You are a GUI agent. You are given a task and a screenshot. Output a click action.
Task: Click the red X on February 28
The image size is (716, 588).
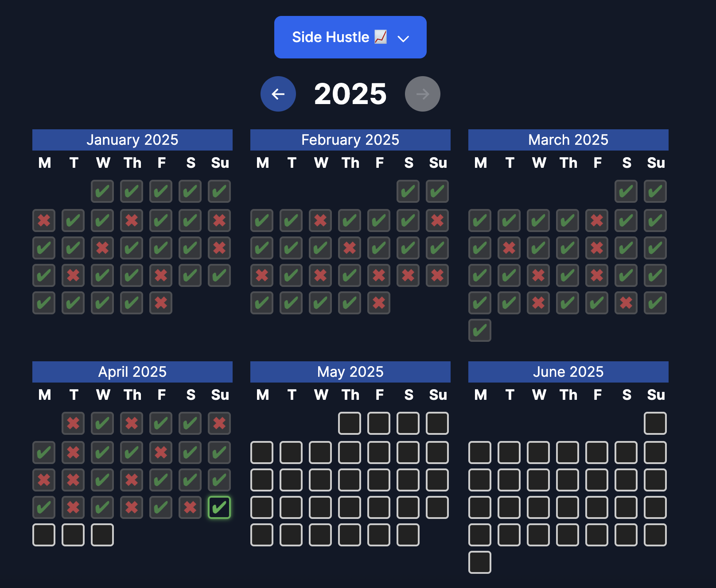[379, 303]
